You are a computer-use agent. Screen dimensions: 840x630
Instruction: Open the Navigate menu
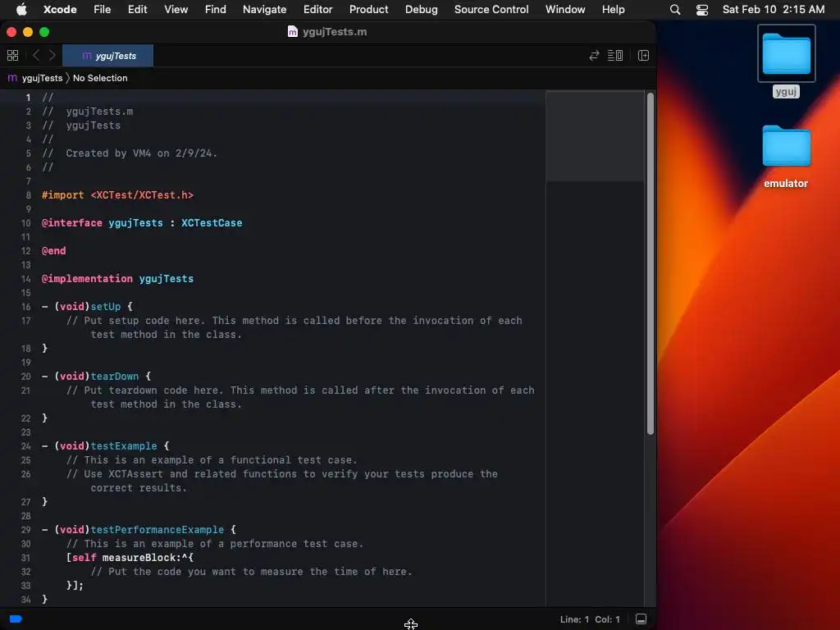point(265,9)
